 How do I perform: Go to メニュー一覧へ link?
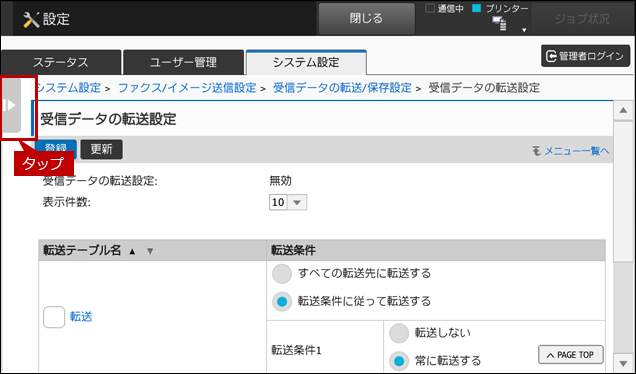point(576,151)
